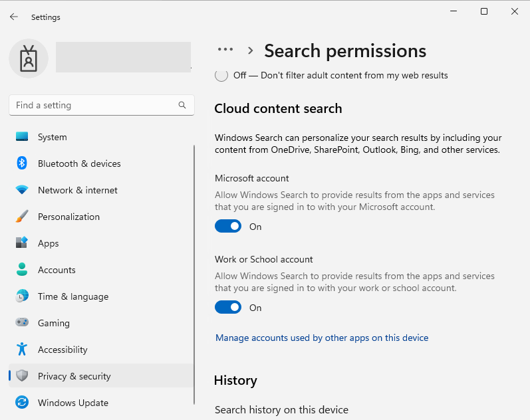Click the 'Work or School account' label
The height and width of the screenshot is (420, 530).
pyautogui.click(x=263, y=259)
